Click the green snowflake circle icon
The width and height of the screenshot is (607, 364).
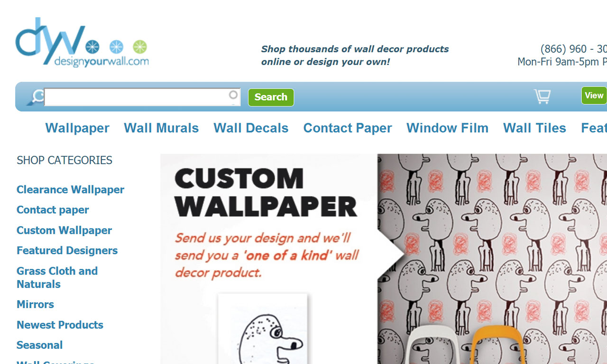140,46
